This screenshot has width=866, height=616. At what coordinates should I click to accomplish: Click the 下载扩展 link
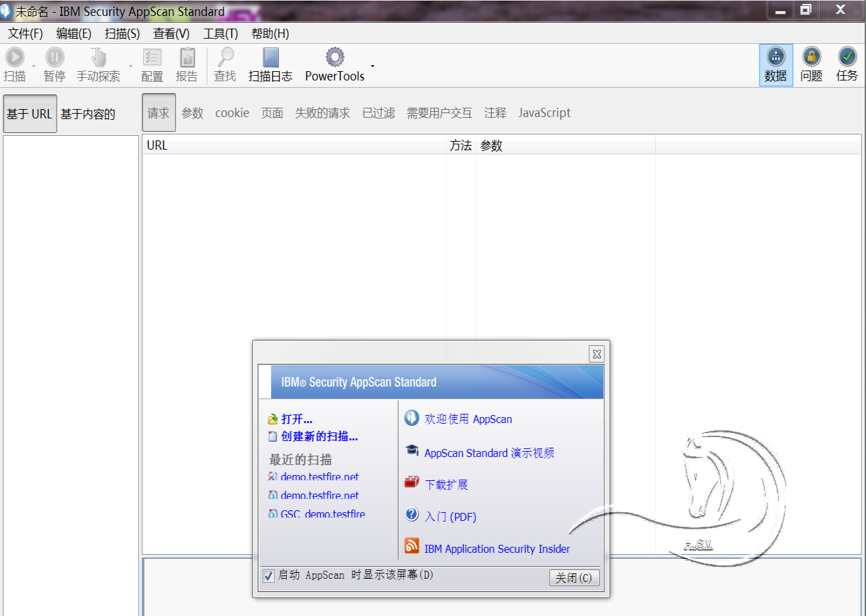coord(447,485)
